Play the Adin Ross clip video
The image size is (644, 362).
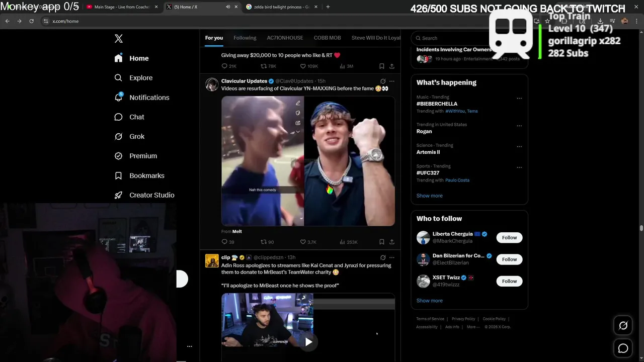tap(308, 342)
